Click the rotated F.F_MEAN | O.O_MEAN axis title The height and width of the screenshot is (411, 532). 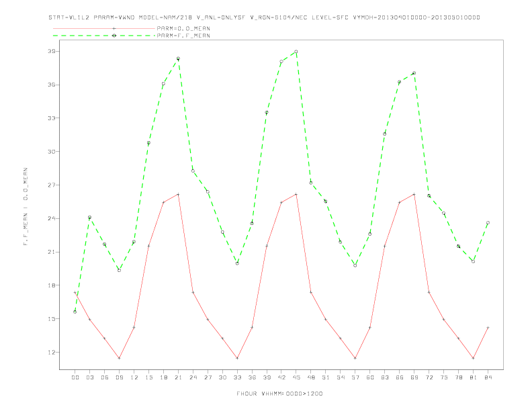click(26, 207)
